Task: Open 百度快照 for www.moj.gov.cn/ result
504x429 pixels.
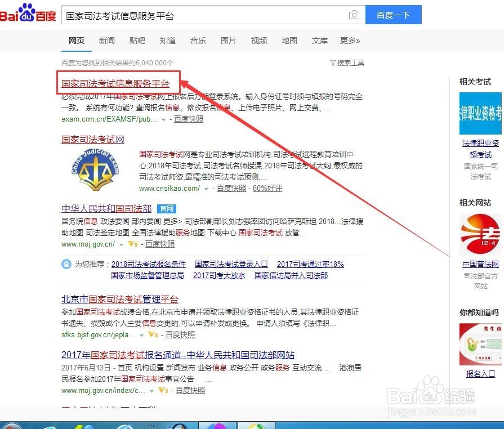Action: 160,244
